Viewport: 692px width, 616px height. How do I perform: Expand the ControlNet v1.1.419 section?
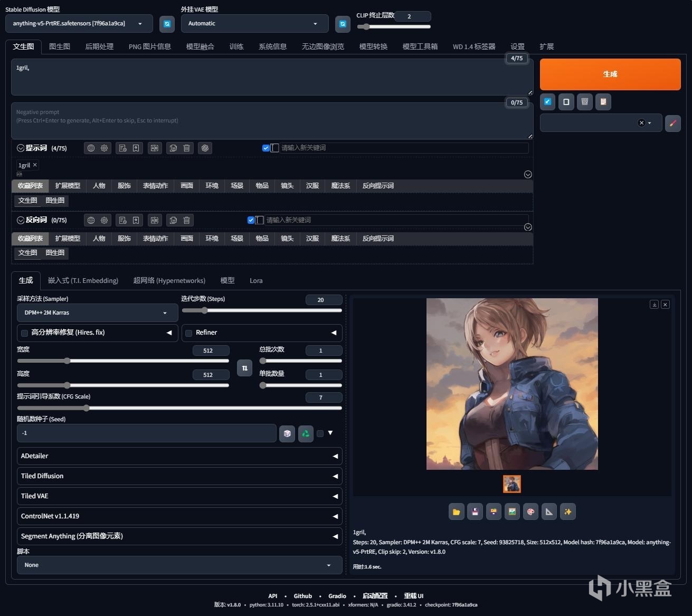pyautogui.click(x=179, y=516)
